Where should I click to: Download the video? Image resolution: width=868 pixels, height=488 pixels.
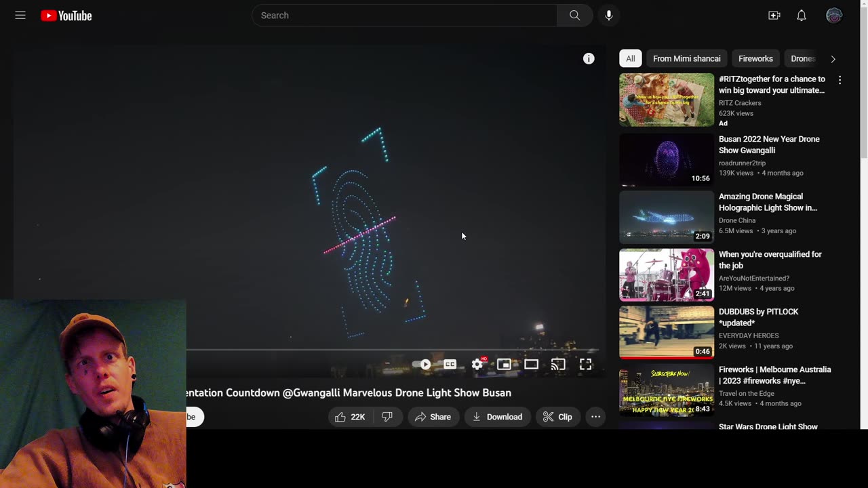tap(497, 417)
